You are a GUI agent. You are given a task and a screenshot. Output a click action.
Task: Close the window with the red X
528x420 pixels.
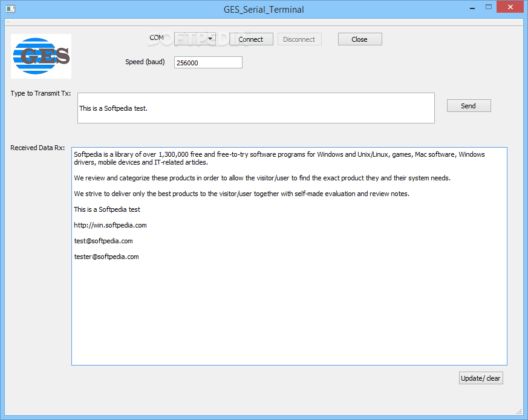coord(510,7)
